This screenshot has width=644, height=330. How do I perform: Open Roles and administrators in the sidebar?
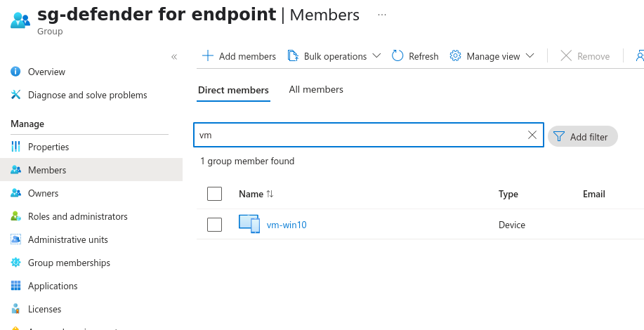[x=77, y=216]
